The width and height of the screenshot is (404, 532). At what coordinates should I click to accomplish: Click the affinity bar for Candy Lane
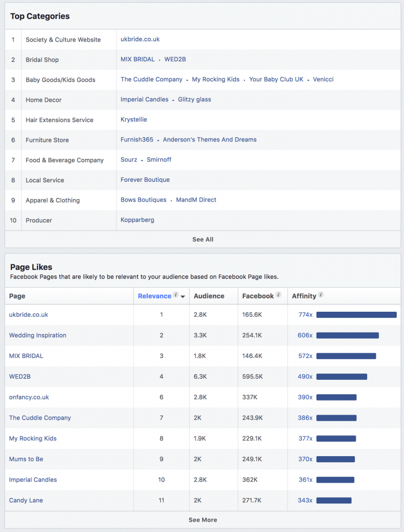coord(334,501)
